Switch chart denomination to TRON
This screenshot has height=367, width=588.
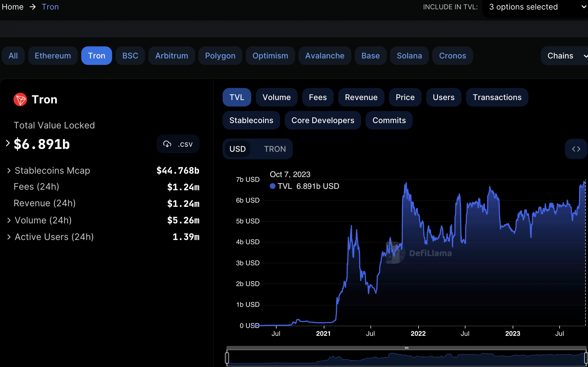pyautogui.click(x=275, y=149)
